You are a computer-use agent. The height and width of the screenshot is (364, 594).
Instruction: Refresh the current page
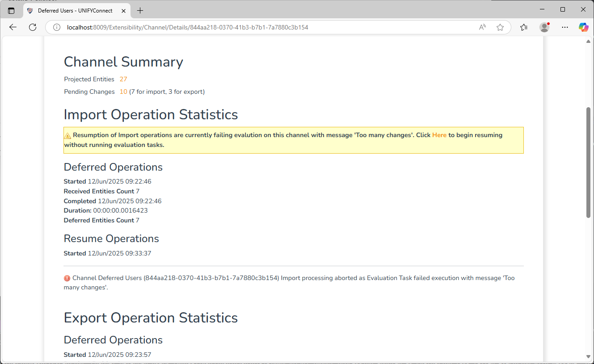click(x=33, y=27)
